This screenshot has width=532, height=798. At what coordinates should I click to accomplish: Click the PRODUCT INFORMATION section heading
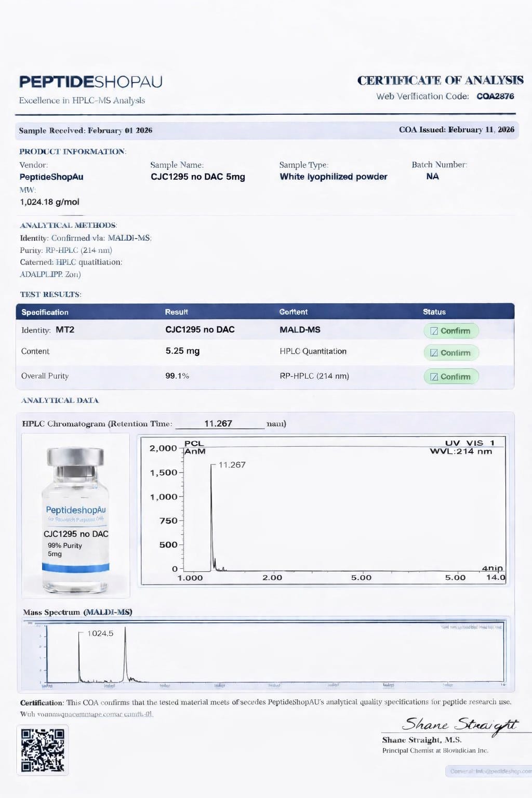pyautogui.click(x=73, y=151)
